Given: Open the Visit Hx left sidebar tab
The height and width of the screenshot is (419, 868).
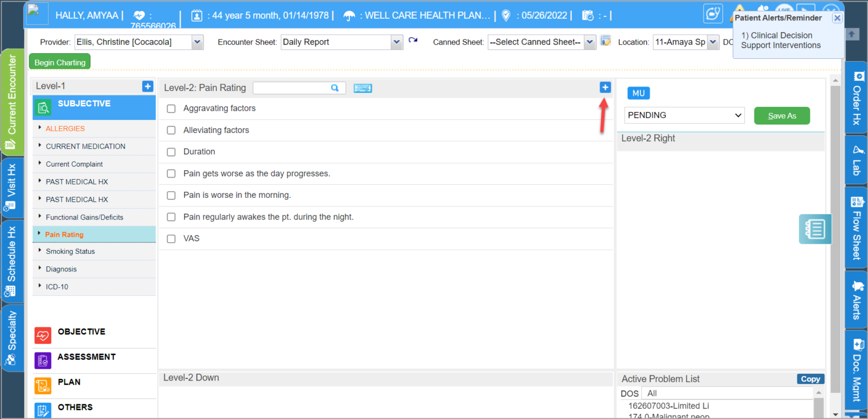Looking at the screenshot, I should 12,187.
